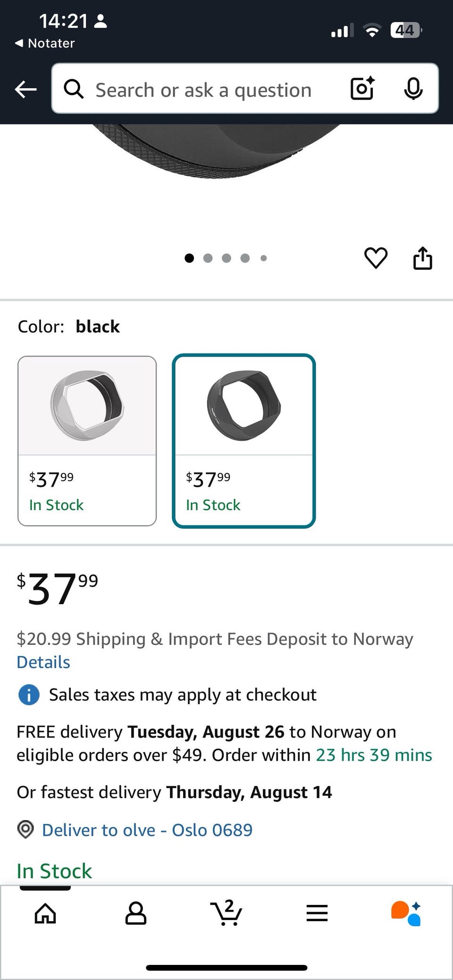Add item to wish list heart

(x=376, y=258)
